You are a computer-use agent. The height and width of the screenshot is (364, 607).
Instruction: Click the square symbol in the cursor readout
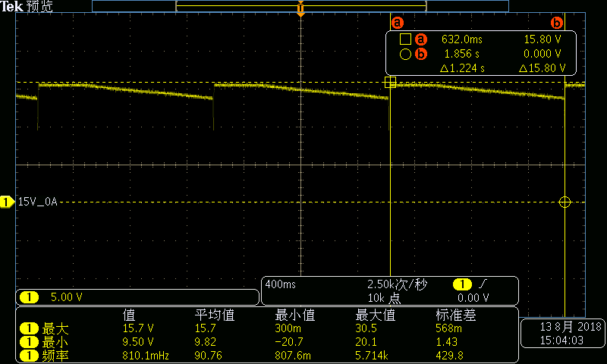(405, 39)
